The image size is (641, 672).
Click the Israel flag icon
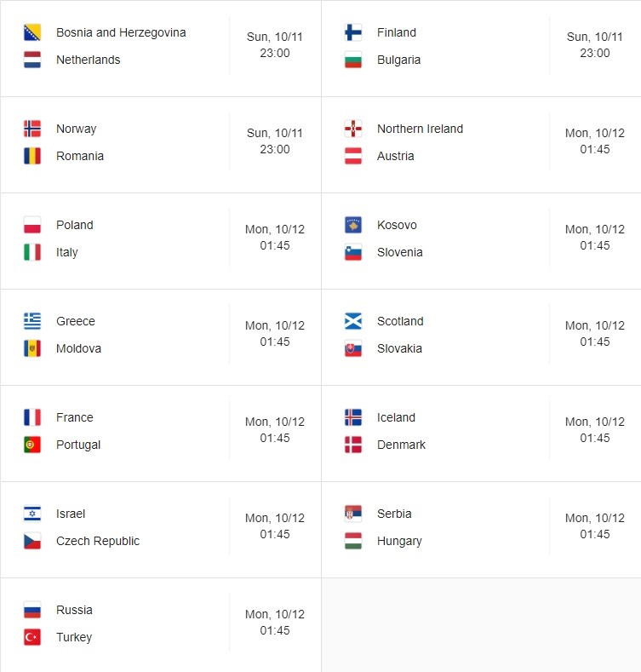pos(32,514)
